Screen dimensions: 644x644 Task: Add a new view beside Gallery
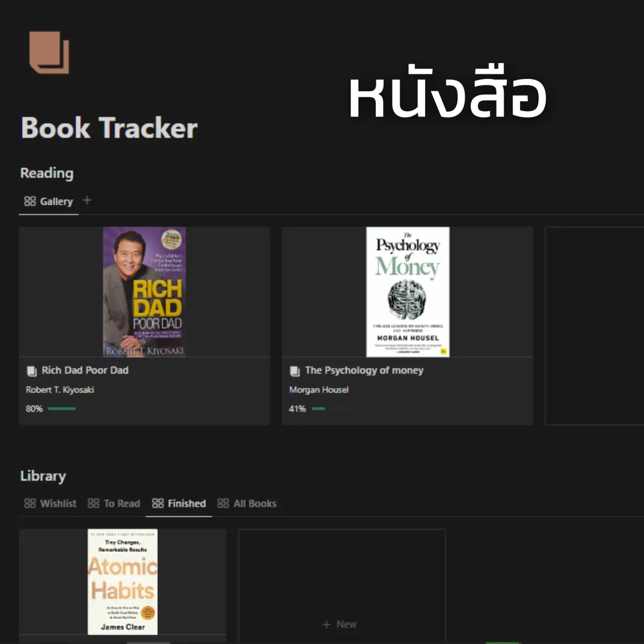[87, 201]
